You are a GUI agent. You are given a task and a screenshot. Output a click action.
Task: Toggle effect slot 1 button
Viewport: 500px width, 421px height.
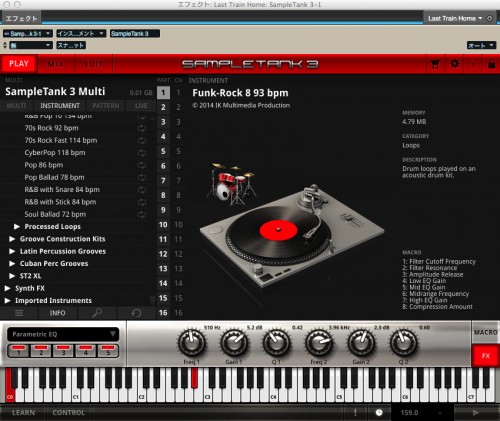pyautogui.click(x=19, y=350)
